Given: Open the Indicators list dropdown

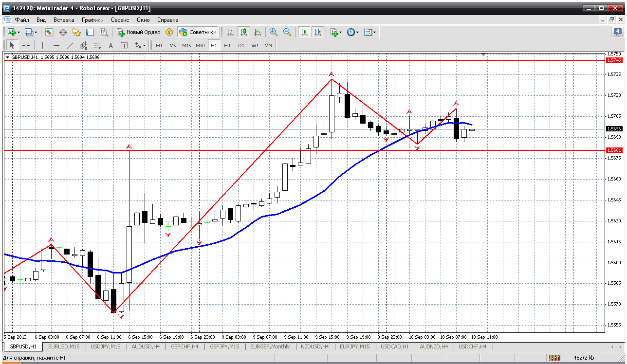Looking at the screenshot, I should click(336, 32).
